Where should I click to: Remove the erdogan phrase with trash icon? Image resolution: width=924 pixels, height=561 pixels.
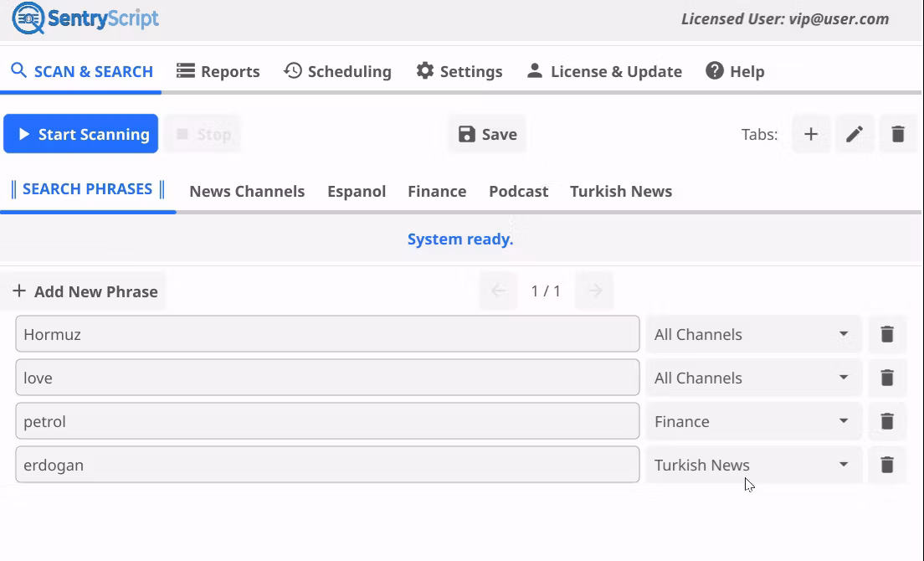coord(887,465)
